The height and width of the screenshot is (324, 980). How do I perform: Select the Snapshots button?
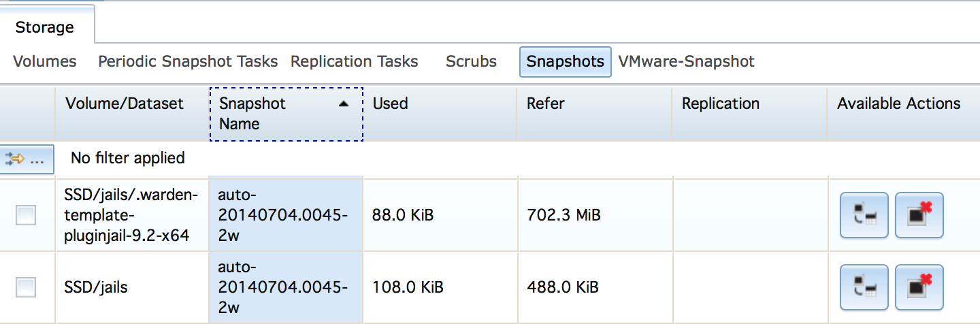[565, 62]
